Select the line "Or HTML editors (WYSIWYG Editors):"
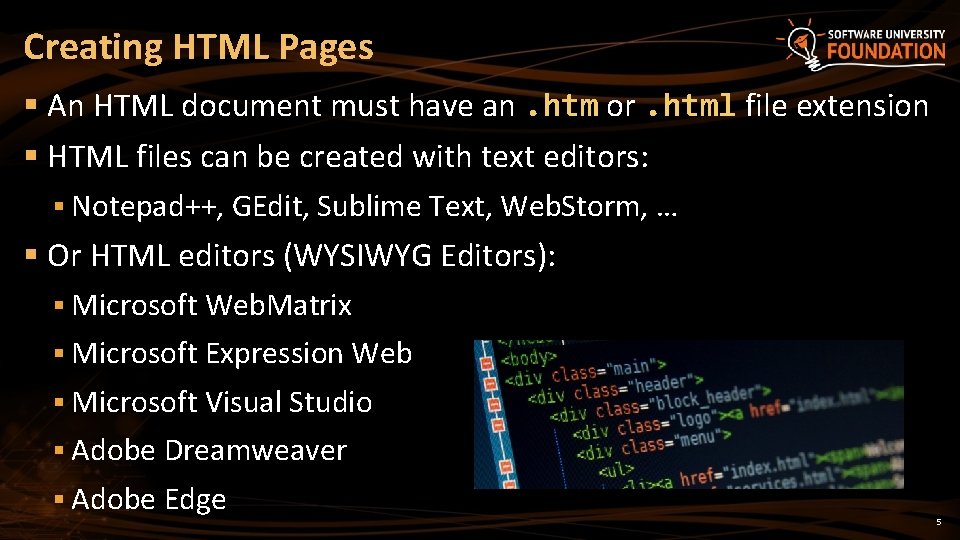 click(301, 256)
